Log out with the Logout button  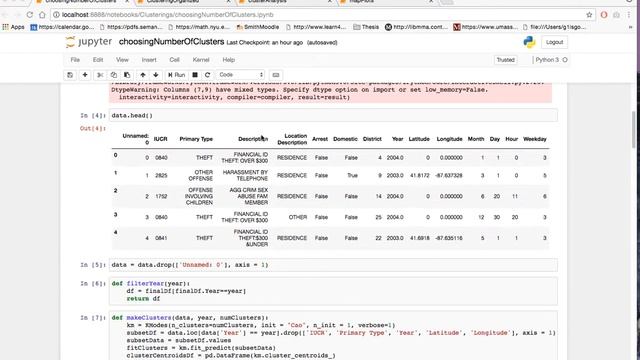554,42
